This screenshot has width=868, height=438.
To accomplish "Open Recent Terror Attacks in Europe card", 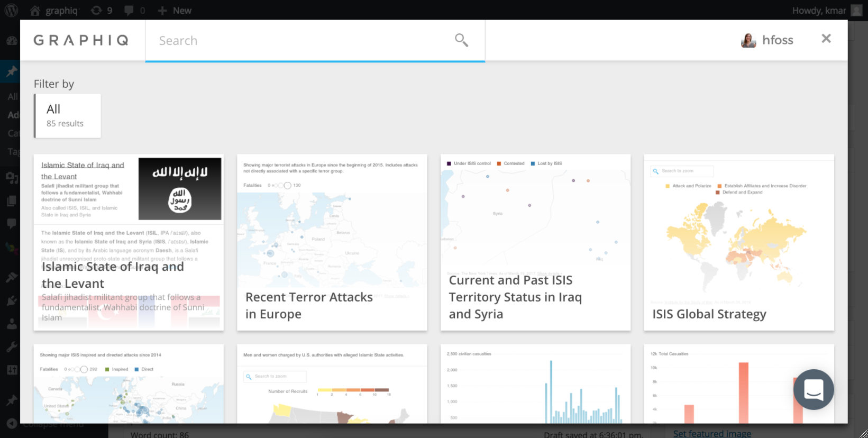I will tap(332, 242).
